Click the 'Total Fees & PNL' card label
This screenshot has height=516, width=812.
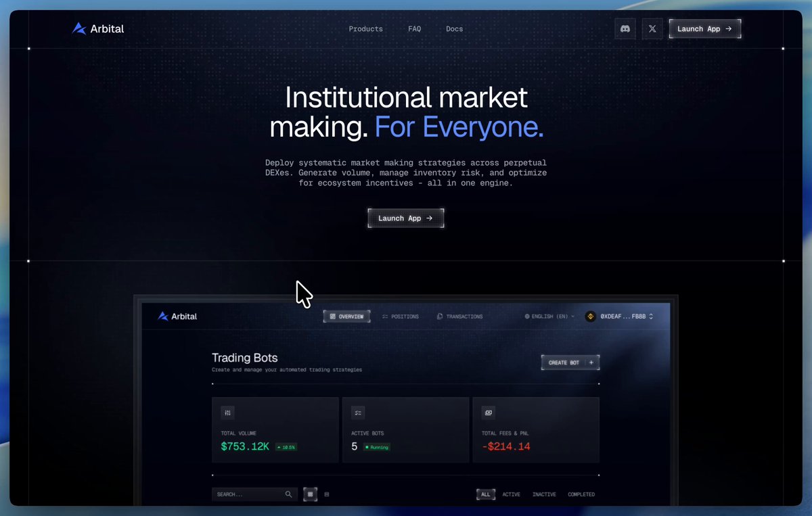pos(506,433)
